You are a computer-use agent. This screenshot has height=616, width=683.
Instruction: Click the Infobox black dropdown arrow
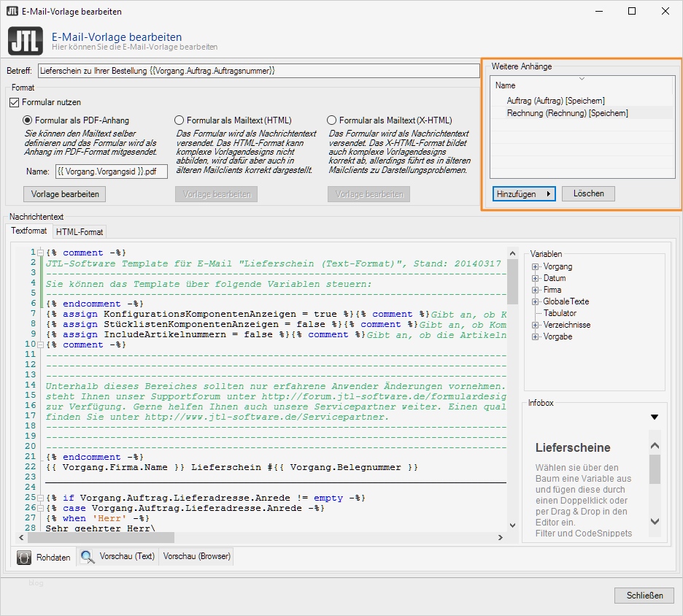pyautogui.click(x=654, y=417)
